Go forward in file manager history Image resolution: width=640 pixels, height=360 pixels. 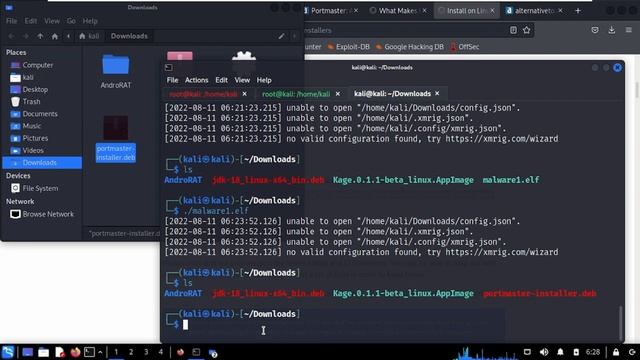[x=25, y=36]
